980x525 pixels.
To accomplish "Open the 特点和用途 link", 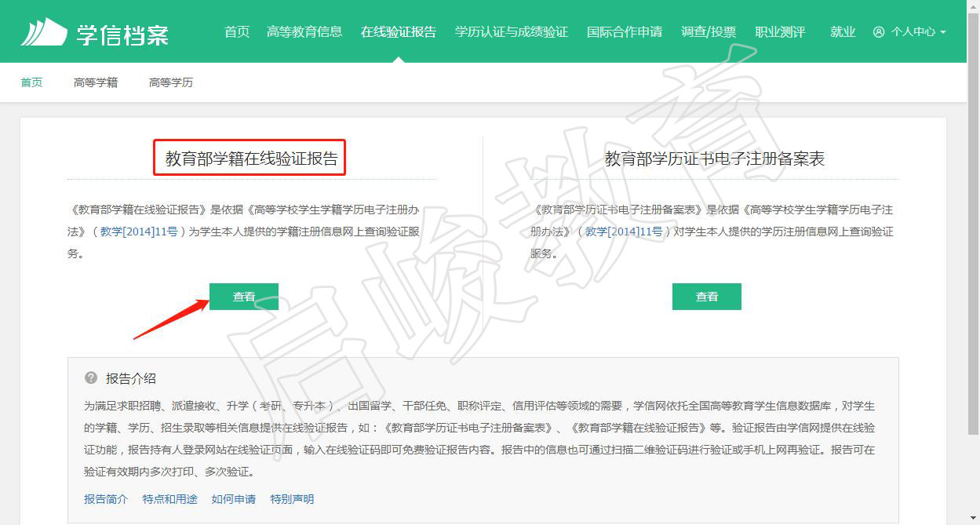I will tap(170, 499).
